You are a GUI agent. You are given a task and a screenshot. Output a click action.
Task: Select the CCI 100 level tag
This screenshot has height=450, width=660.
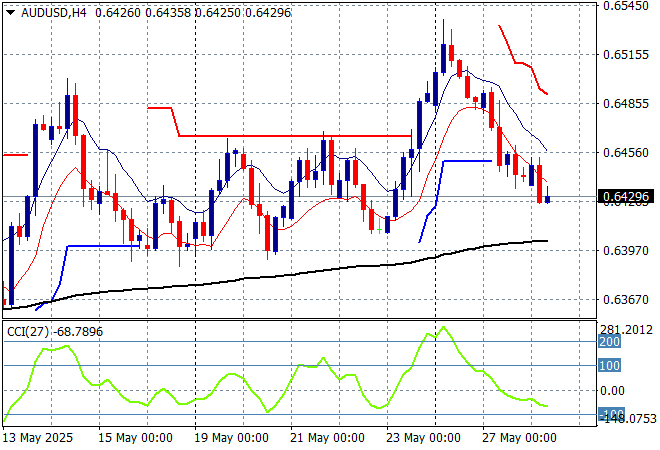(x=610, y=366)
